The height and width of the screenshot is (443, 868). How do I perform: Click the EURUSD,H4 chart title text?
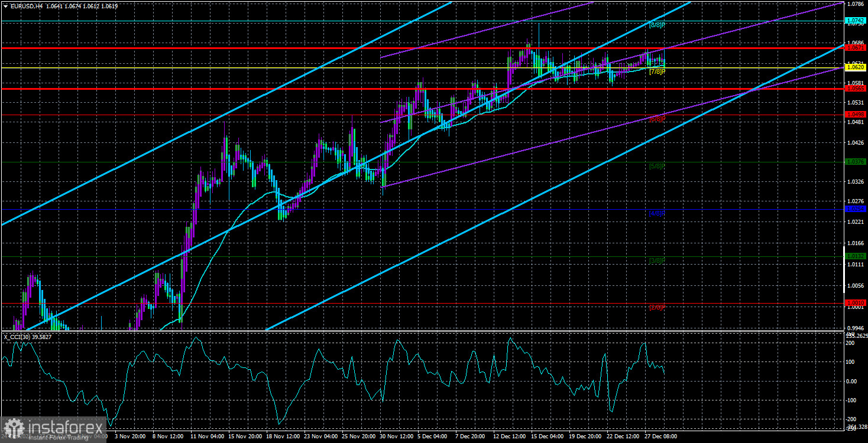click(26, 5)
